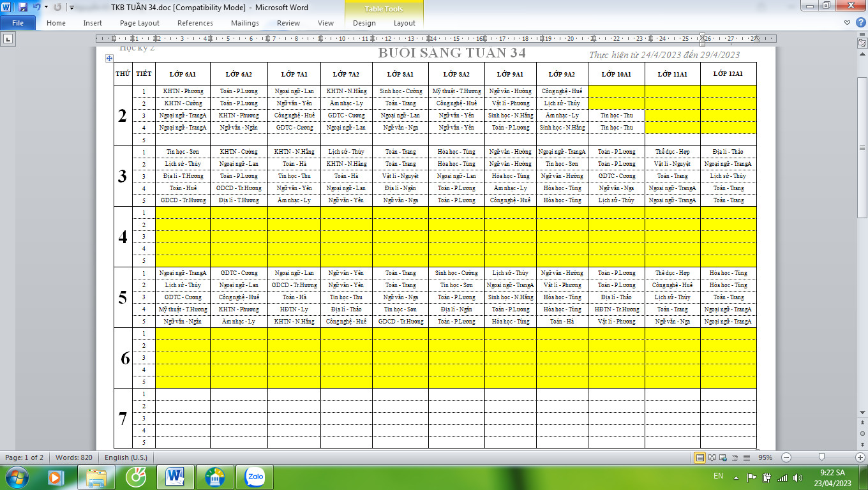Open Zalo from the taskbar
868x490 pixels.
point(255,477)
